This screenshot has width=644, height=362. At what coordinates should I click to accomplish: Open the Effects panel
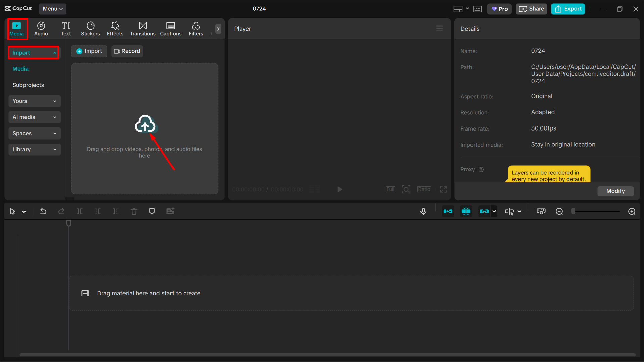[115, 29]
